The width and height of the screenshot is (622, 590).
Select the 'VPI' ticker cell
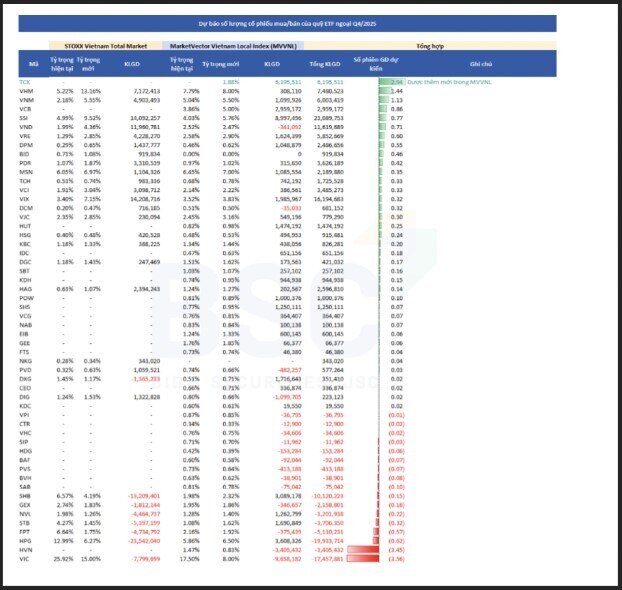[x=24, y=415]
